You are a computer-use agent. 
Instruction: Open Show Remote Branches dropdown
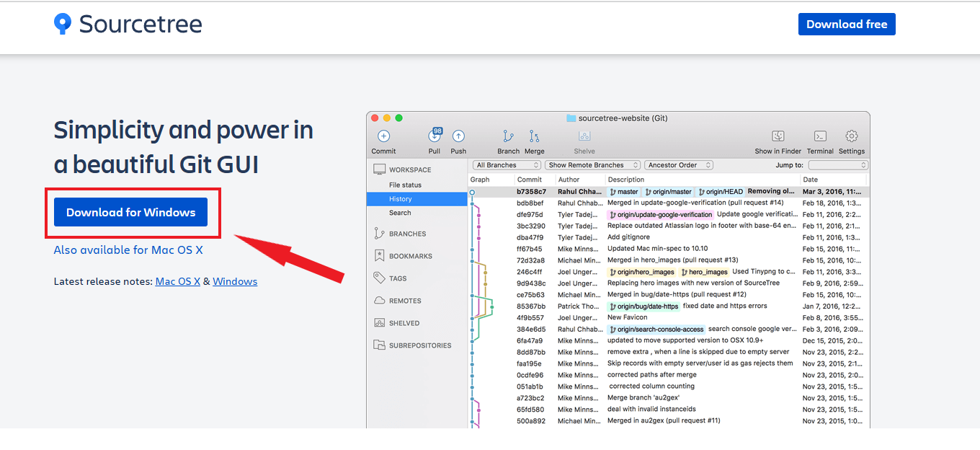point(592,165)
